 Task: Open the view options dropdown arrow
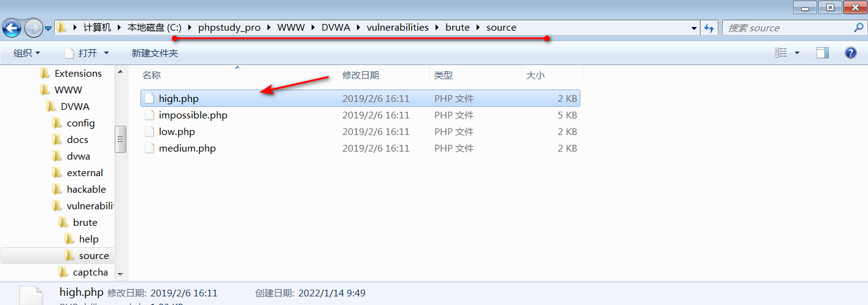click(x=797, y=53)
